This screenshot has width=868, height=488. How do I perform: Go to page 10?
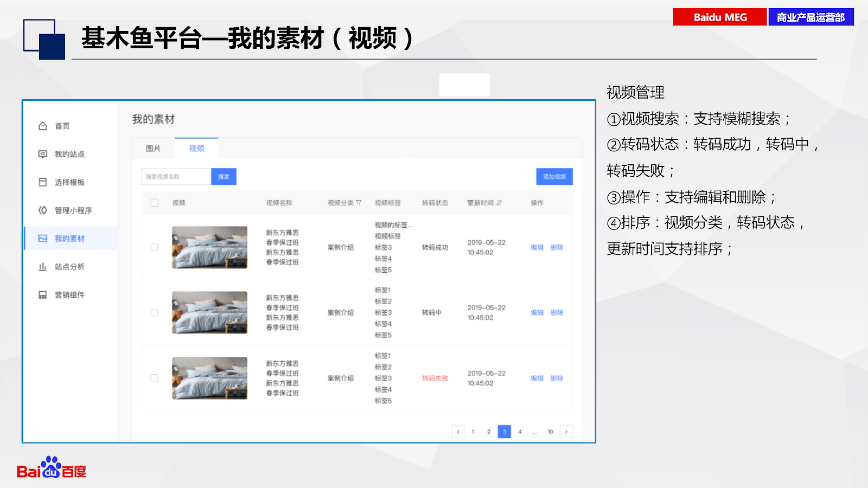(551, 432)
